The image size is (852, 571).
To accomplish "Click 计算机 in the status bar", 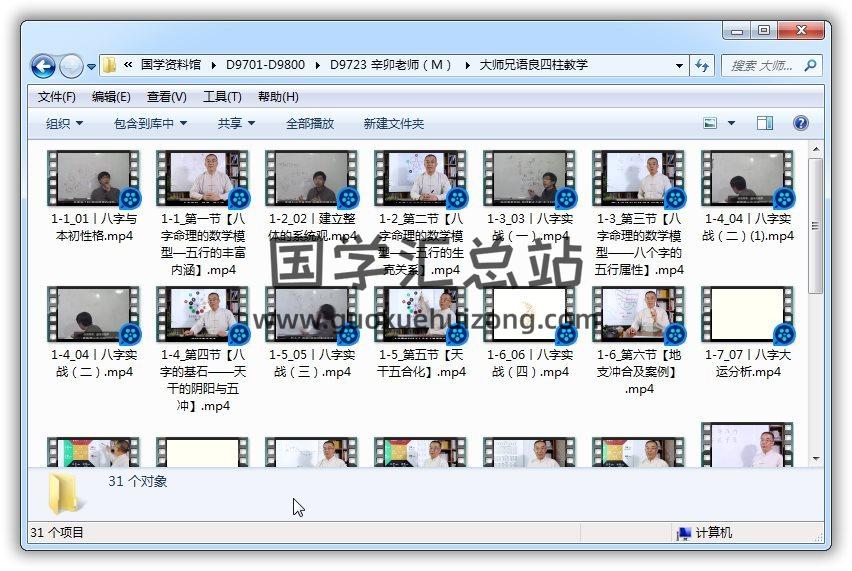I will [704, 532].
